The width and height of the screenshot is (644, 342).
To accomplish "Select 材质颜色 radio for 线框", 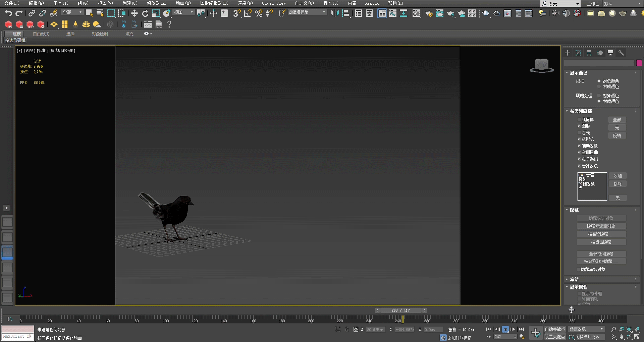I will pos(599,87).
